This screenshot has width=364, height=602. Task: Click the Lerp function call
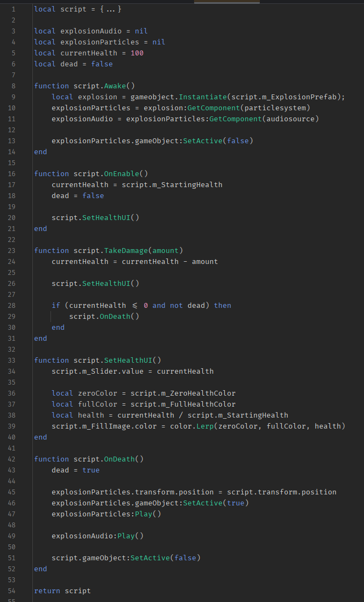click(205, 426)
